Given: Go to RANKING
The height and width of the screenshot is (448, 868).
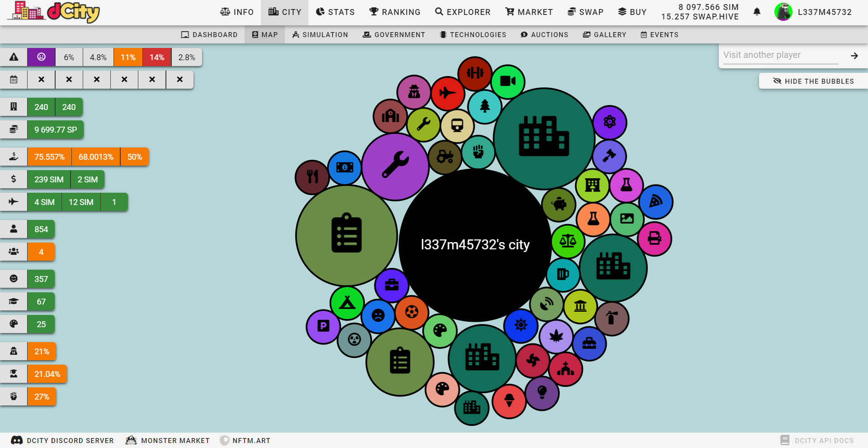Looking at the screenshot, I should pyautogui.click(x=395, y=12).
